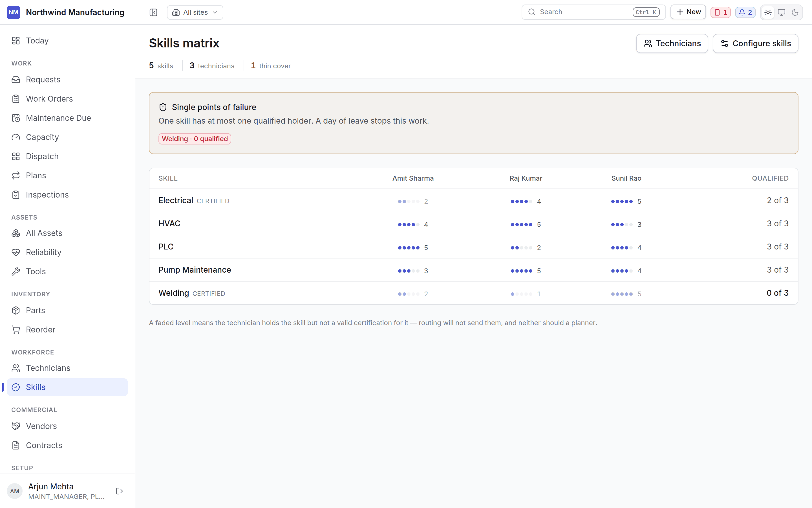
Task: Switch to system theme monitor icon
Action: point(782,12)
